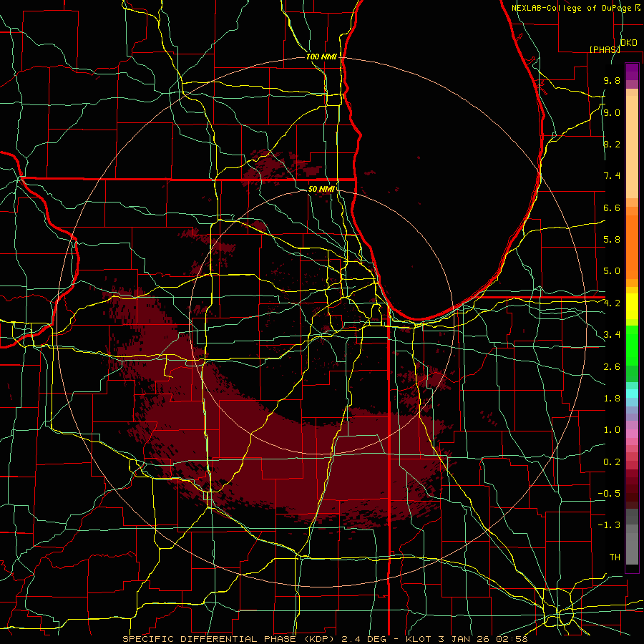Click the 9.8 value on the color scale
This screenshot has height=644, width=644.
click(x=612, y=81)
